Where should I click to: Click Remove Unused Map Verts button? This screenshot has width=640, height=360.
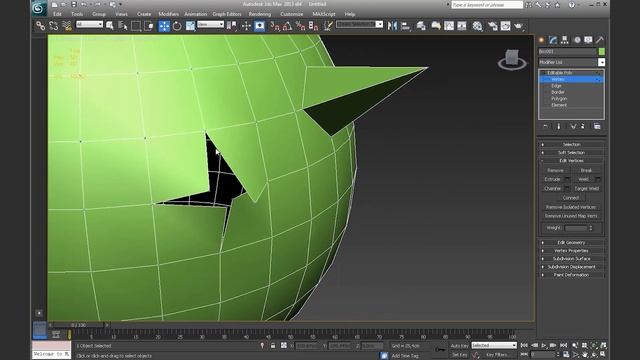tap(571, 216)
